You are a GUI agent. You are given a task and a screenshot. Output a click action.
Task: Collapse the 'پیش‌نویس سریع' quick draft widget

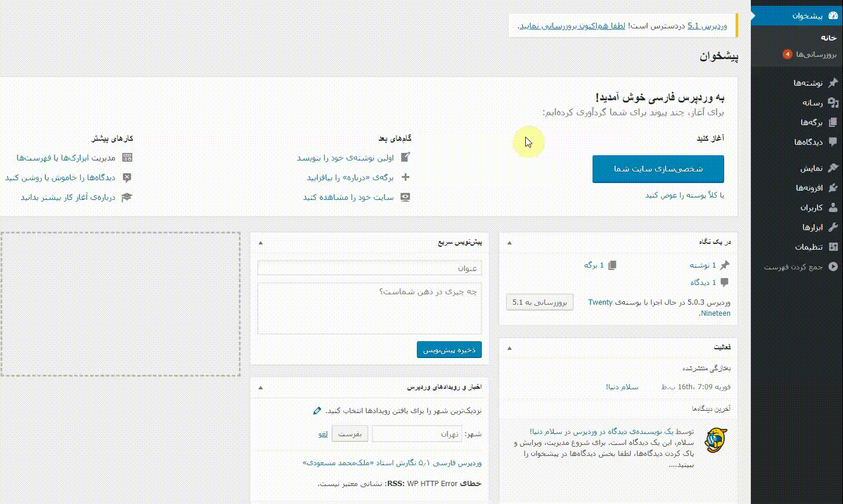click(260, 243)
